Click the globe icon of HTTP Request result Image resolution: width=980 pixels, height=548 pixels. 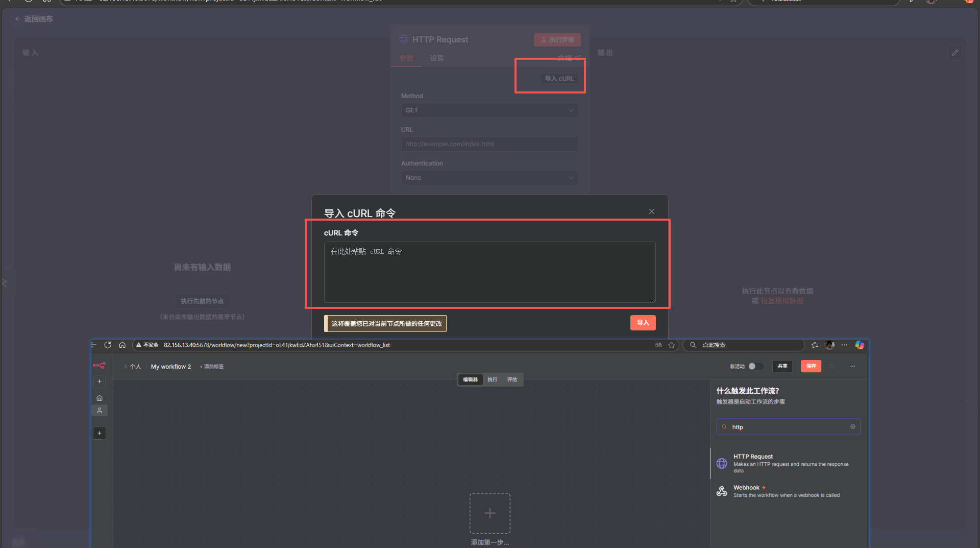pyautogui.click(x=722, y=463)
